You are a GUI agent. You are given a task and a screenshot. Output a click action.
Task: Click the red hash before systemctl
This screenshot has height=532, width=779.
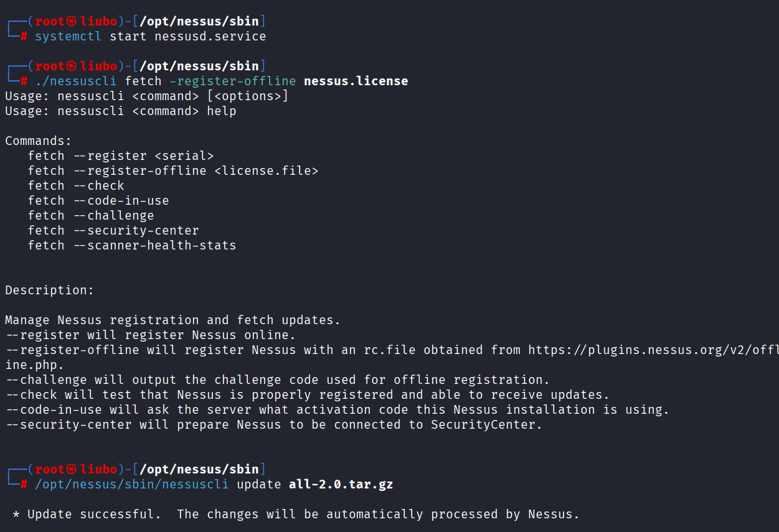[24, 37]
